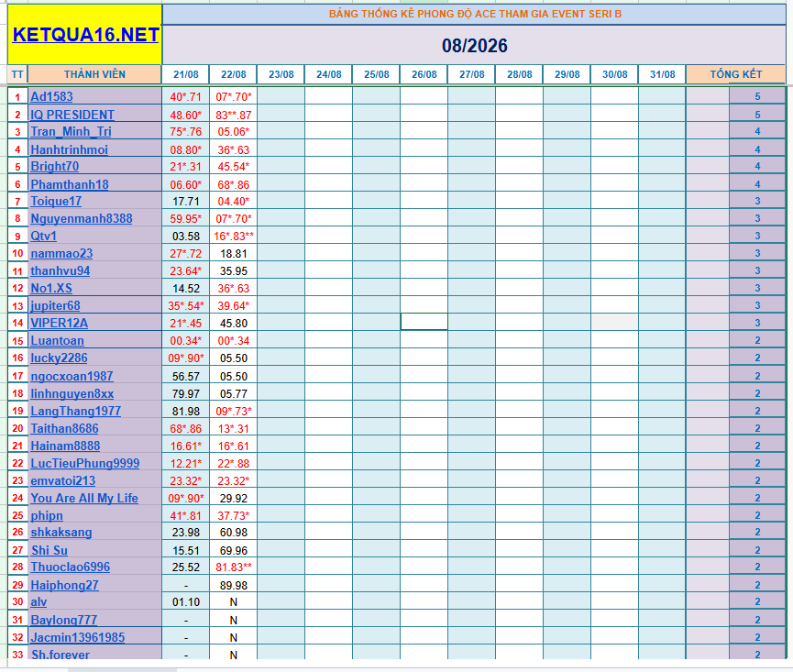This screenshot has width=793, height=672.
Task: Open member link thanhvu94
Action: (61, 271)
